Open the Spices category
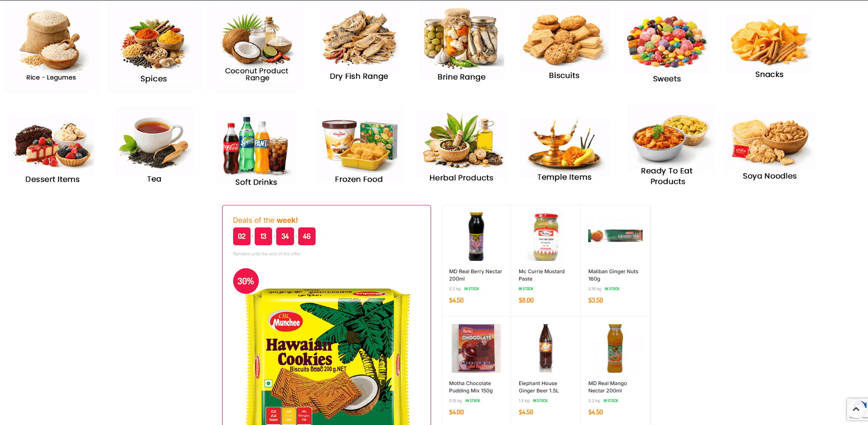 click(x=154, y=49)
